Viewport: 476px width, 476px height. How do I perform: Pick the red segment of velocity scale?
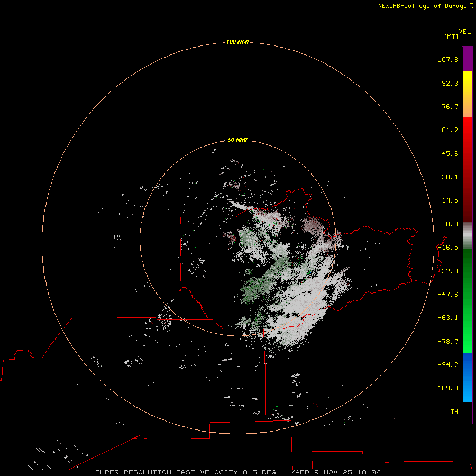click(467, 169)
